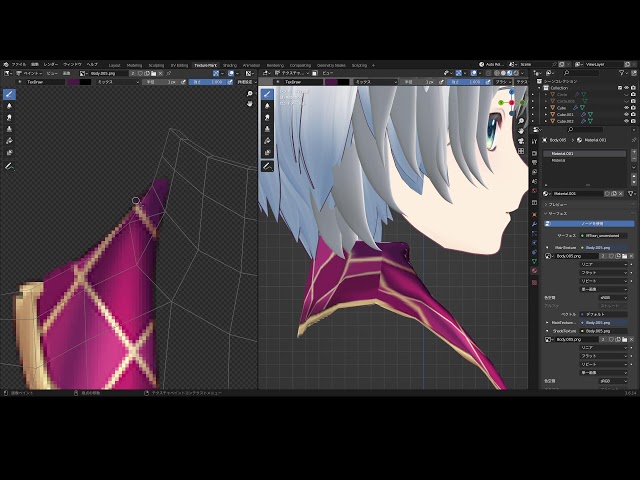Toggle Collection exclude checkbox in outliner
The image size is (640, 480).
pyautogui.click(x=620, y=88)
